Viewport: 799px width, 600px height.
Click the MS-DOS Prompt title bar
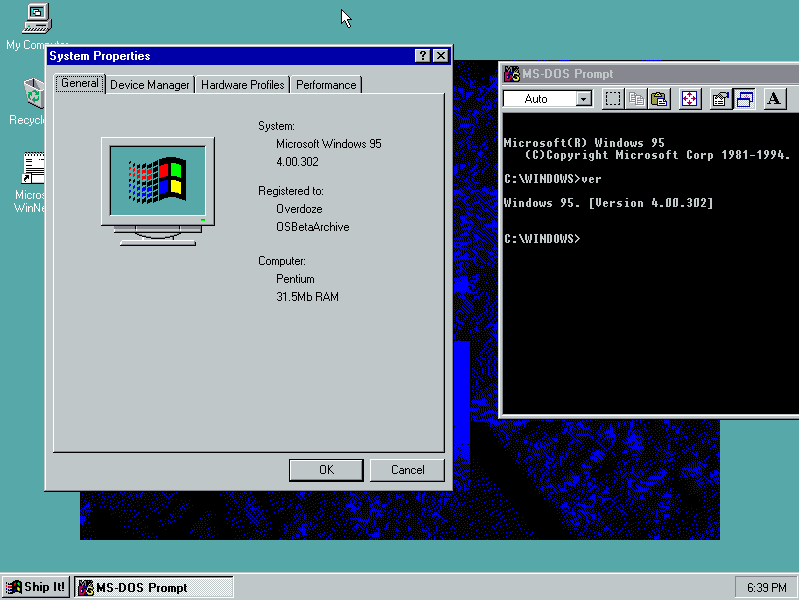point(650,74)
